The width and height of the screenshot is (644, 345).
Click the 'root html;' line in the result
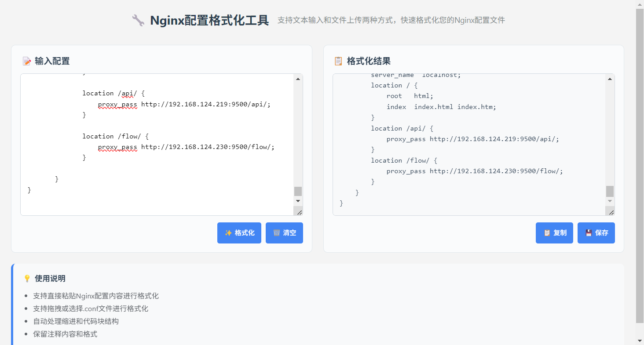410,96
